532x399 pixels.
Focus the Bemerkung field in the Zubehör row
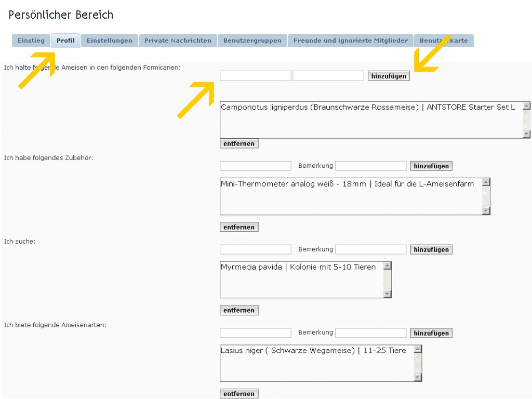click(371, 166)
